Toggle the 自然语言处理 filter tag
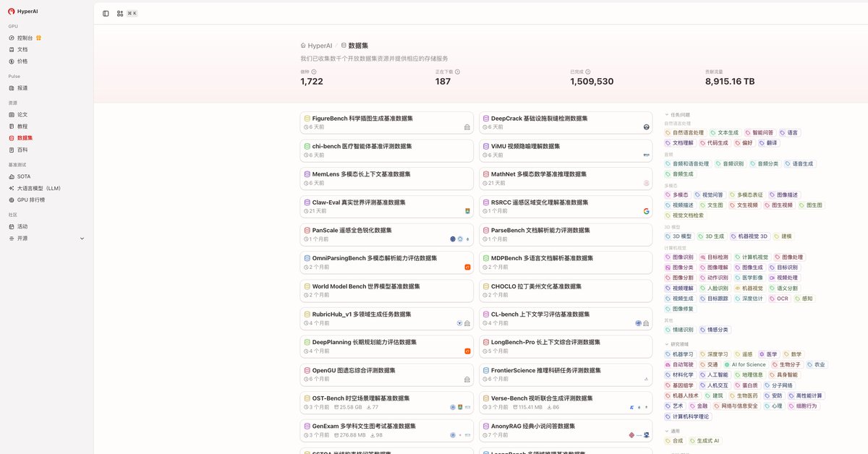Viewport: 868px width, 454px height. (684, 133)
